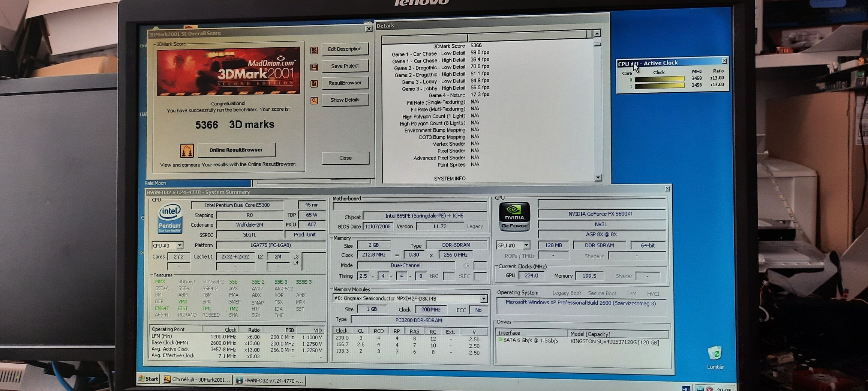This screenshot has width=868, height=391.
Task: Click "Intel 865PE (Springdale-PE) + ICH5" chipset
Action: (424, 216)
